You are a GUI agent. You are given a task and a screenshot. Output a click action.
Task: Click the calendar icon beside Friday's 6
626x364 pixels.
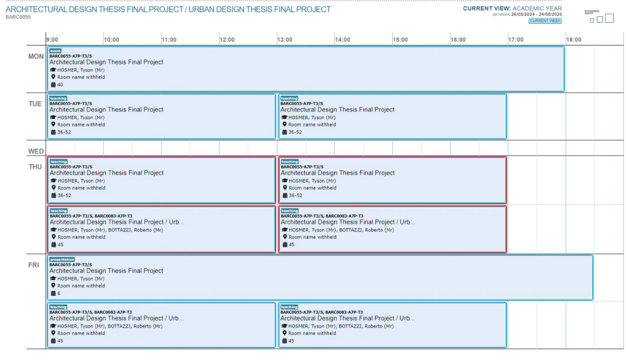coord(53,293)
